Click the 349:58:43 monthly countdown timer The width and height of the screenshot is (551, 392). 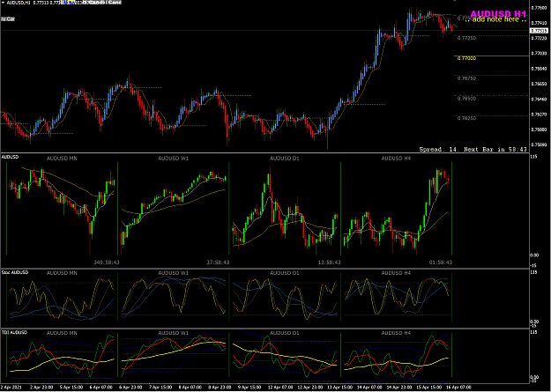pyautogui.click(x=107, y=263)
